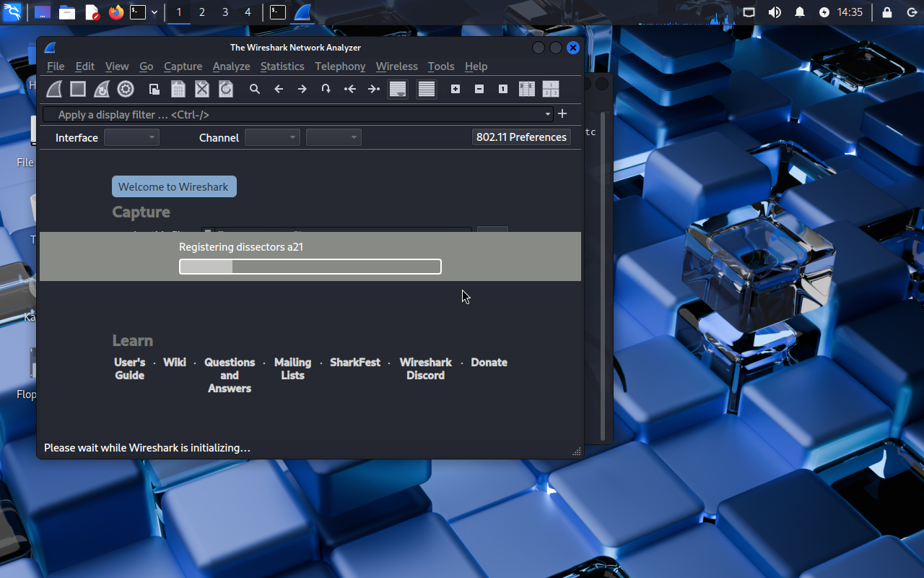The width and height of the screenshot is (924, 578).
Task: Click the 802.11 Preferences button
Action: point(521,137)
